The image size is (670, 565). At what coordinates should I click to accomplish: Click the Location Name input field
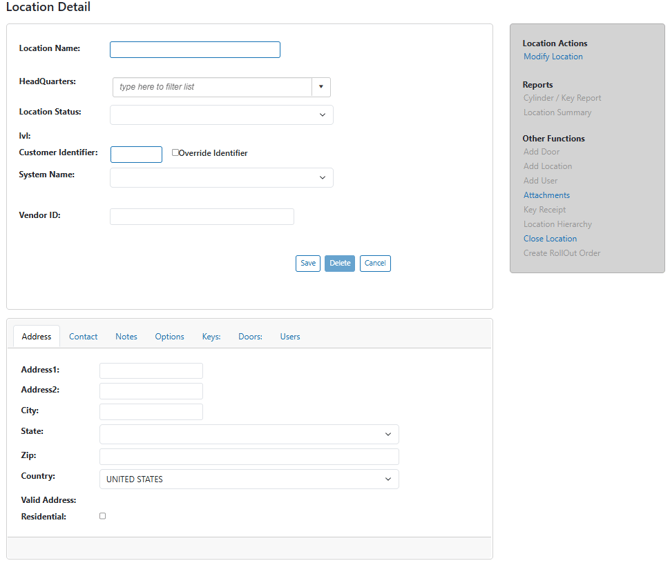click(195, 50)
